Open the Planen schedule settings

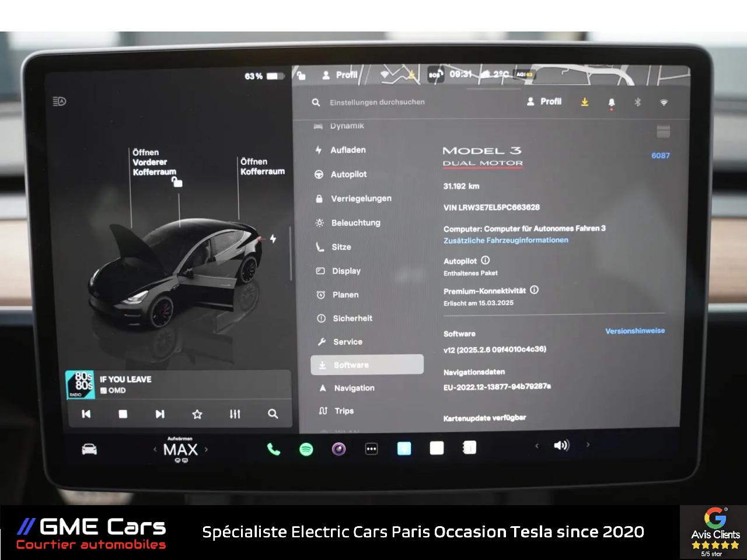pyautogui.click(x=338, y=295)
